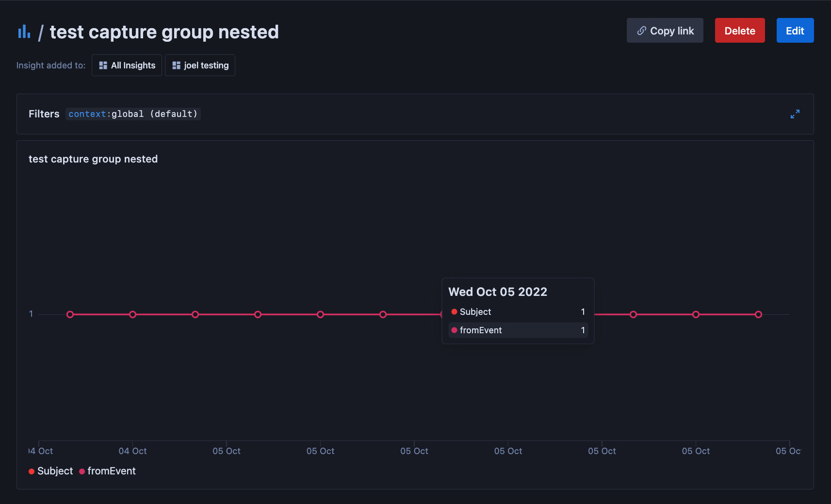This screenshot has width=831, height=504.
Task: Expand the filters panel with arrows icon
Action: click(x=795, y=114)
